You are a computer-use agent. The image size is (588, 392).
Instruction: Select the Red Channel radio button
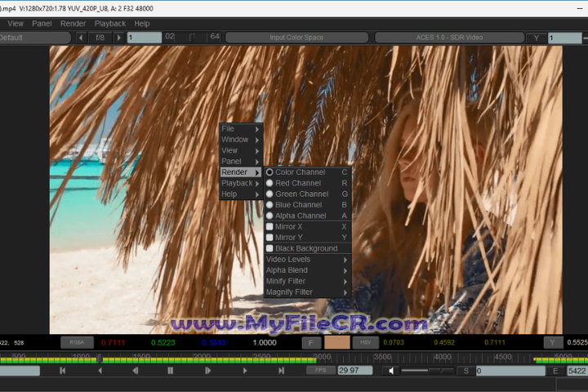coord(269,183)
